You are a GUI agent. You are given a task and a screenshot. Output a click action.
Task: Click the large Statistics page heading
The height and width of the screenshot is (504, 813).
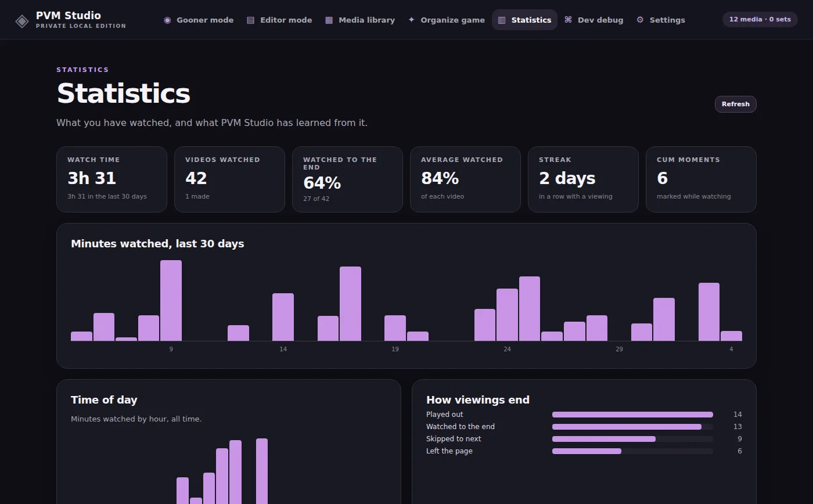pyautogui.click(x=124, y=93)
